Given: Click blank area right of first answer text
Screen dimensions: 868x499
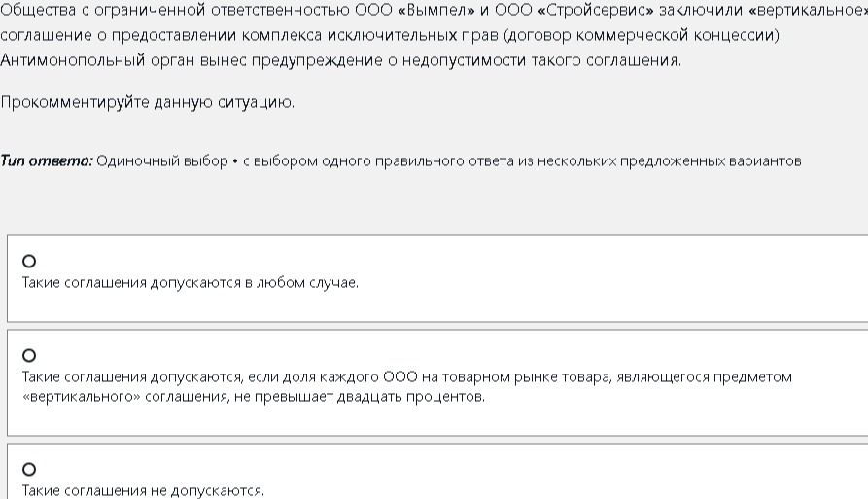Looking at the screenshot, I should click(608, 283).
